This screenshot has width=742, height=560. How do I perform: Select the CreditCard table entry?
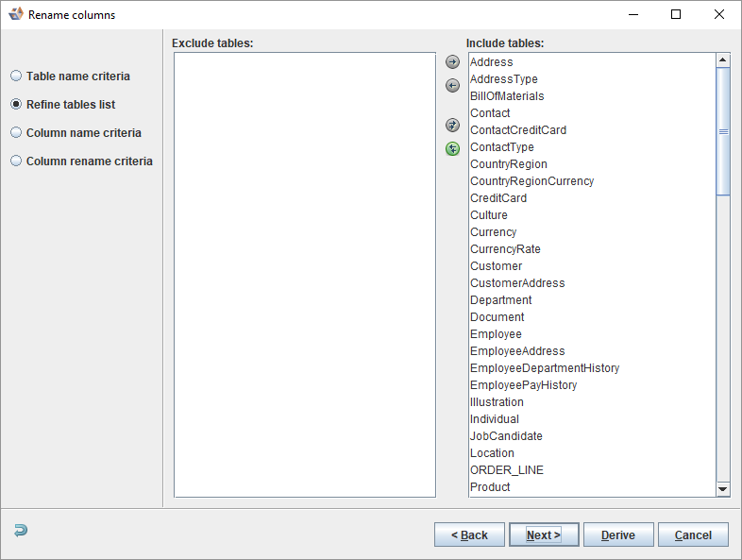point(592,198)
